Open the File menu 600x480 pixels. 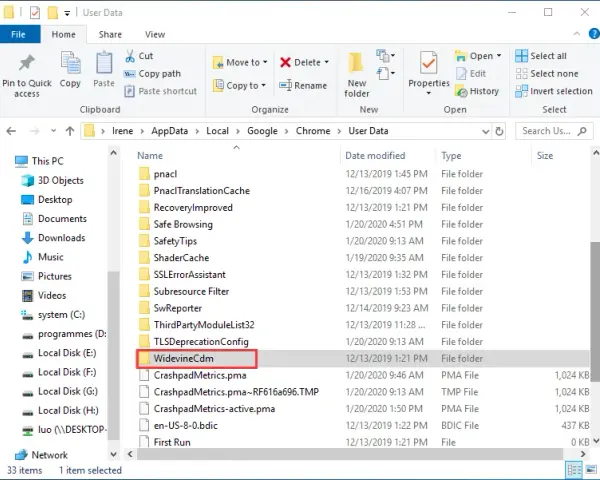coord(18,34)
